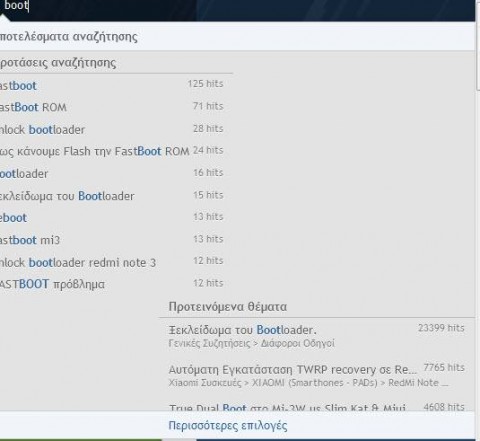Open the "Ξεκλείδωμα του Bootloader." topic with 23399 hits
480x441 pixels.
[x=317, y=336]
